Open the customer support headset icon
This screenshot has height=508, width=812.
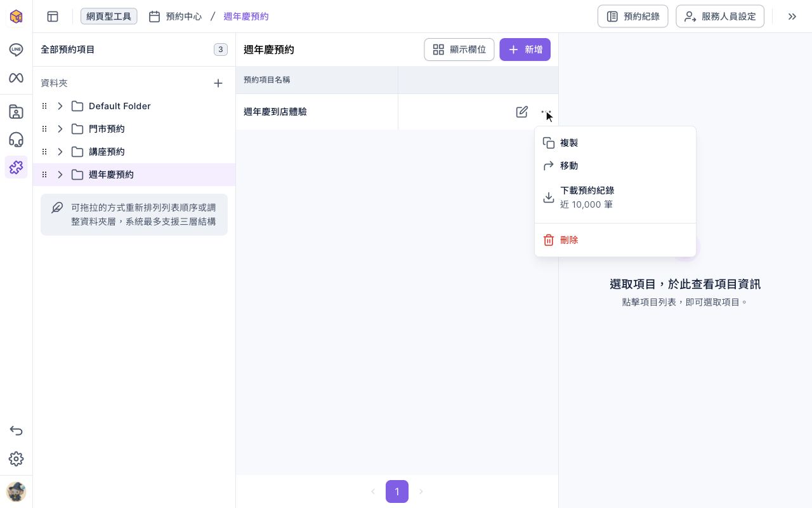[x=16, y=140]
